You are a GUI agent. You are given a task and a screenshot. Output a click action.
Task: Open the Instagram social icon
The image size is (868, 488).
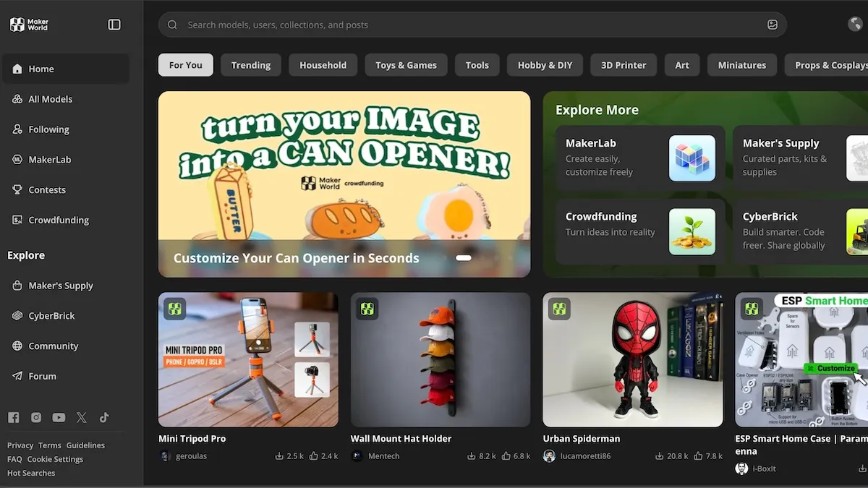coord(36,417)
